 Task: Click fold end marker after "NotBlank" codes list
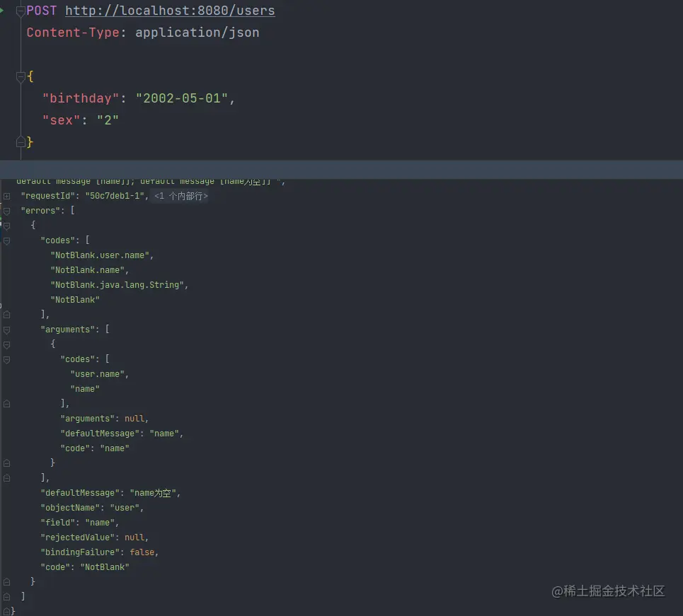click(7, 315)
